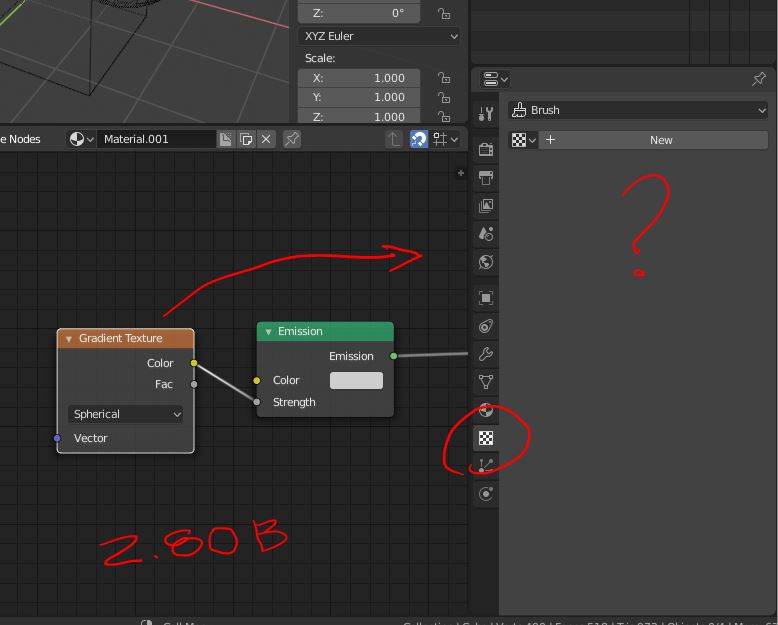Open the Emission color swatch picker
The height and width of the screenshot is (625, 778).
(356, 380)
